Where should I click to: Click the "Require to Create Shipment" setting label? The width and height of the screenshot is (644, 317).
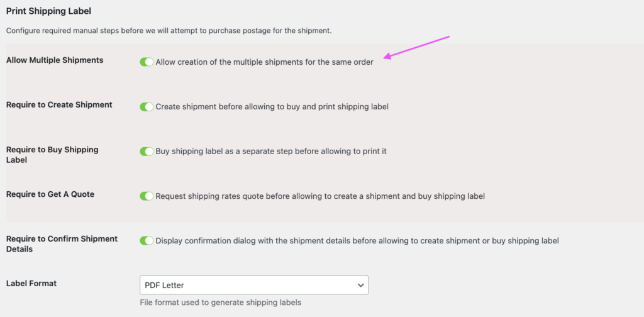[59, 105]
